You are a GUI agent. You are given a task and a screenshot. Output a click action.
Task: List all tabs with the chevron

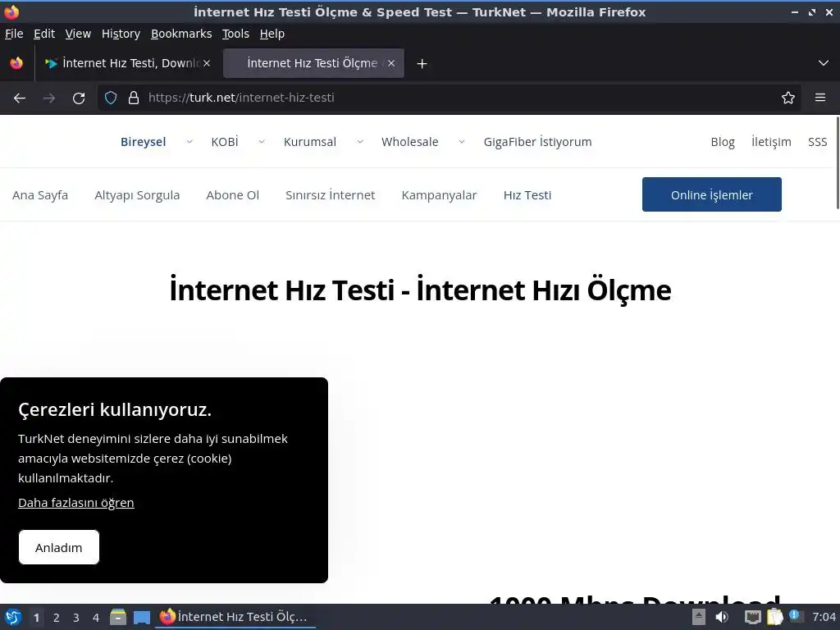tap(824, 63)
